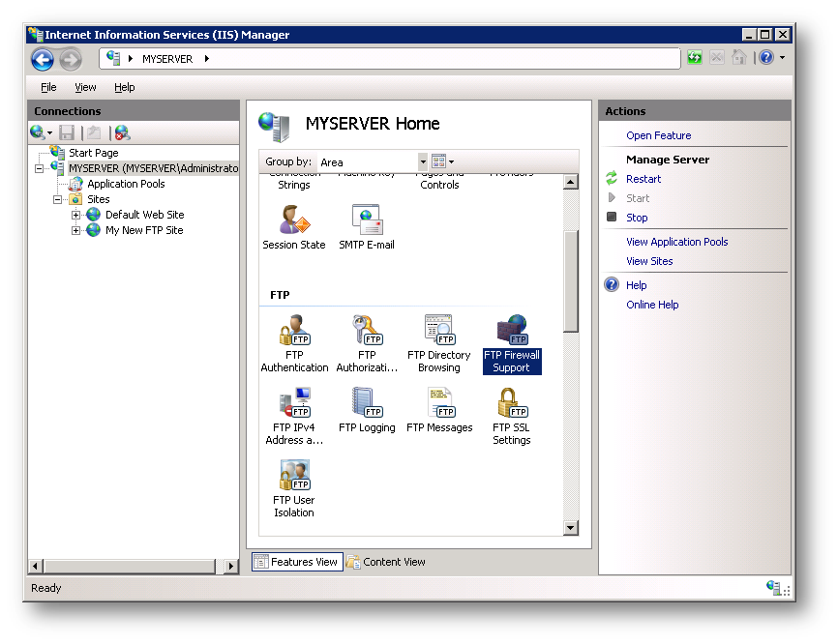Select Application Pools in the Connections tree
Viewport: 838px width, 644px height.
pyautogui.click(x=126, y=184)
